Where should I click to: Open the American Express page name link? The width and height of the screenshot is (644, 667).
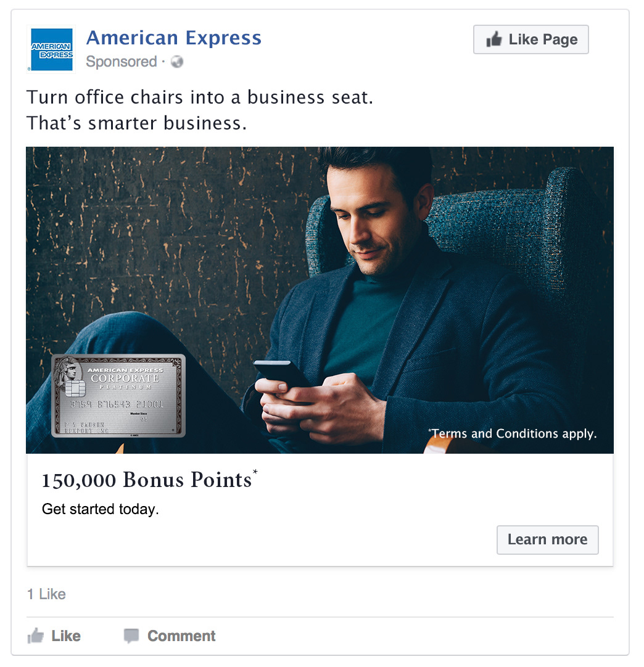(174, 38)
